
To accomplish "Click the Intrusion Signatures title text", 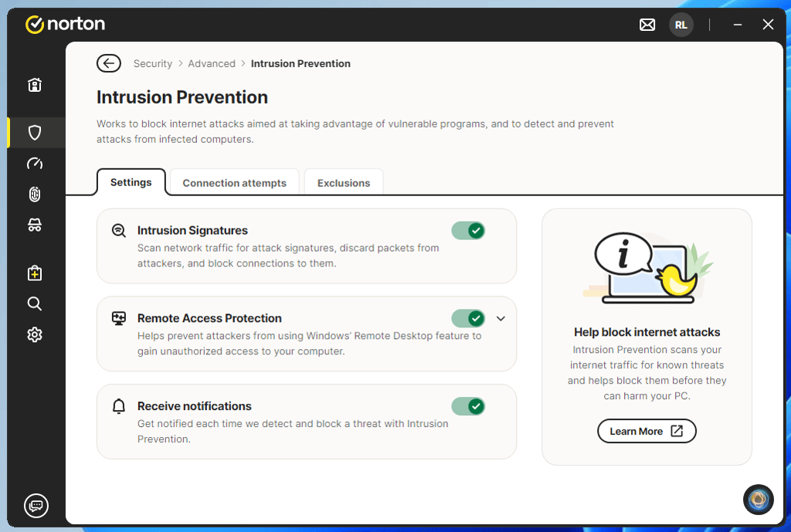I will [192, 230].
